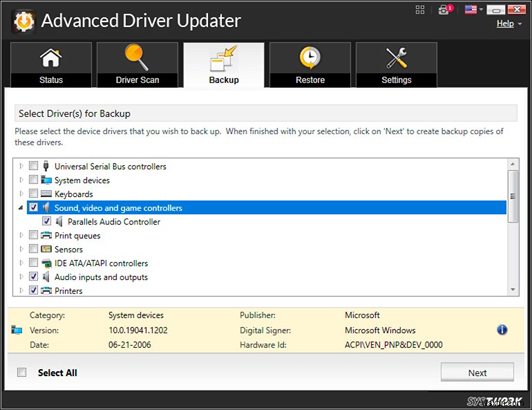Open the language flag dropdown arrow

[x=481, y=10]
